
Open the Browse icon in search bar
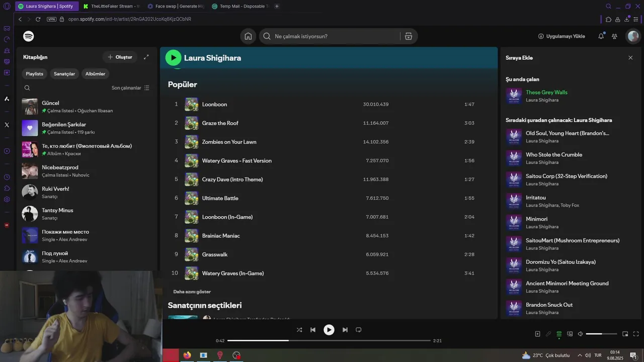coord(408,36)
